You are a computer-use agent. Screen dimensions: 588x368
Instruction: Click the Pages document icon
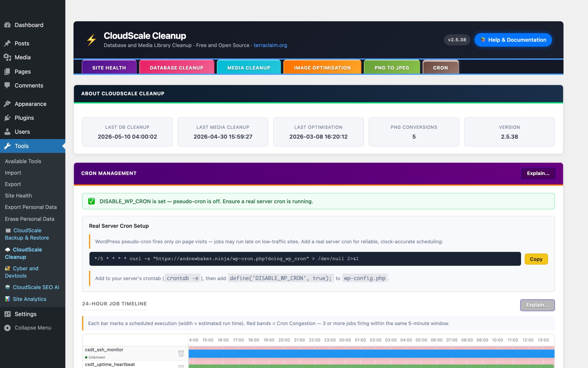point(7,71)
